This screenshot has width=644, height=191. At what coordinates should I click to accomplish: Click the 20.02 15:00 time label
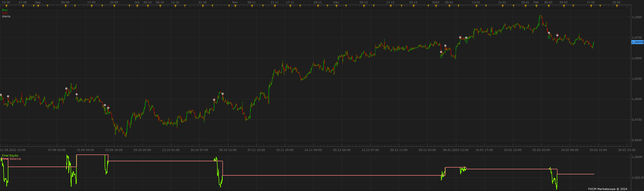[x=598, y=150]
